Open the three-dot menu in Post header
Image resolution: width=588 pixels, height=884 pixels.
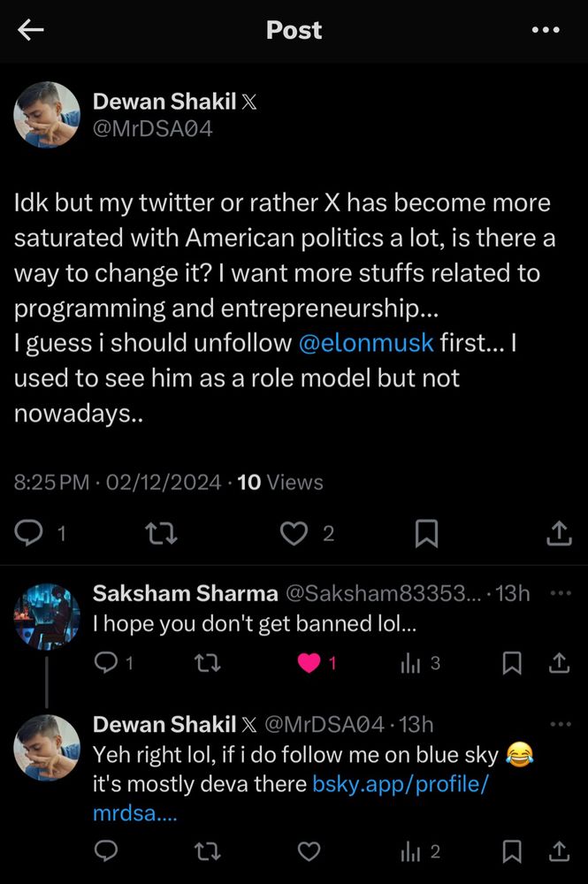pos(546,30)
